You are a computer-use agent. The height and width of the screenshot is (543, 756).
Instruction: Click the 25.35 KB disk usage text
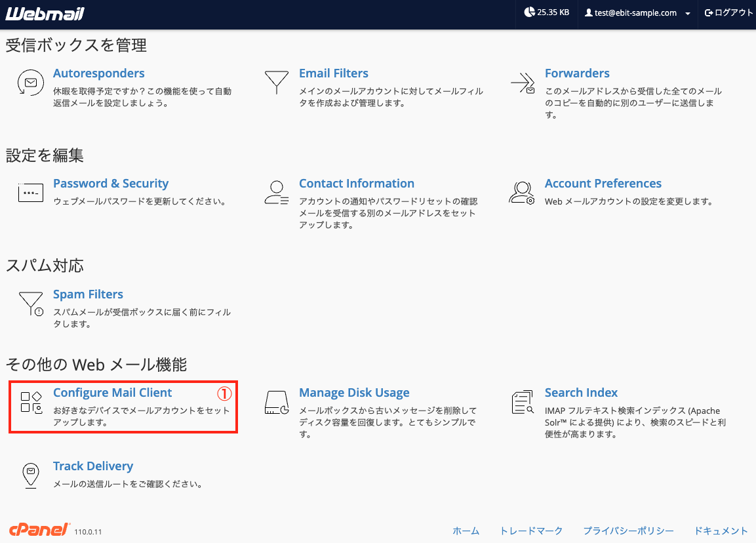553,12
